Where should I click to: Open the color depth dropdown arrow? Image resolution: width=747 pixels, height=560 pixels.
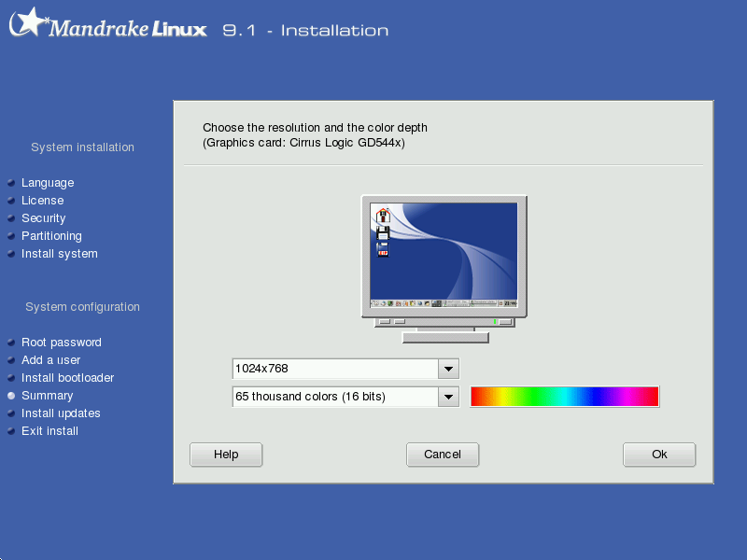pyautogui.click(x=448, y=397)
